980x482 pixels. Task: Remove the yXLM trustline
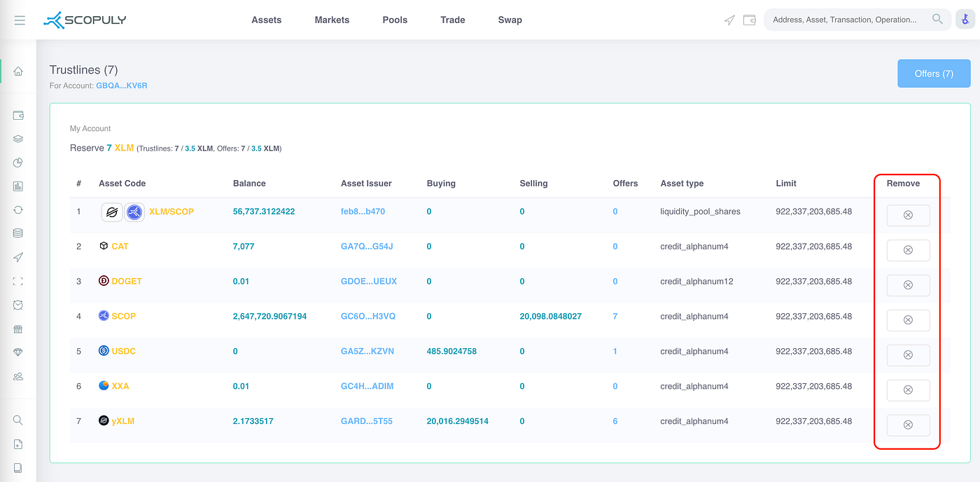point(908,425)
